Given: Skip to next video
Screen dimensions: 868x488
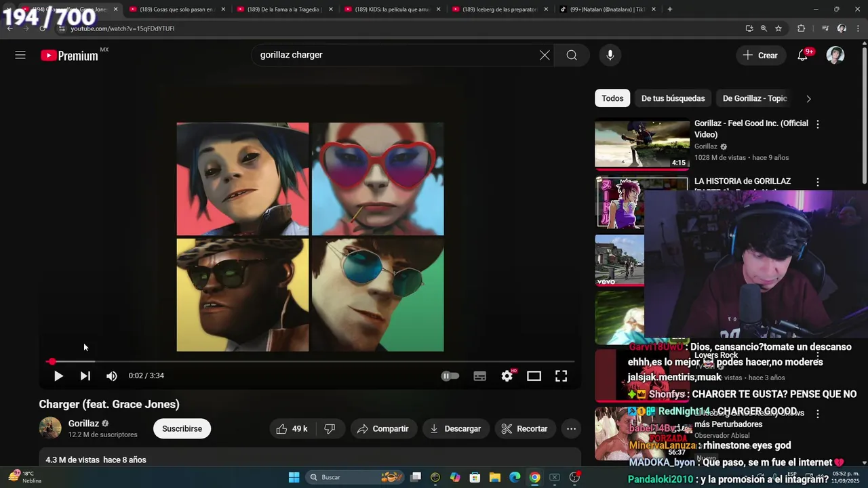Looking at the screenshot, I should 85,375.
